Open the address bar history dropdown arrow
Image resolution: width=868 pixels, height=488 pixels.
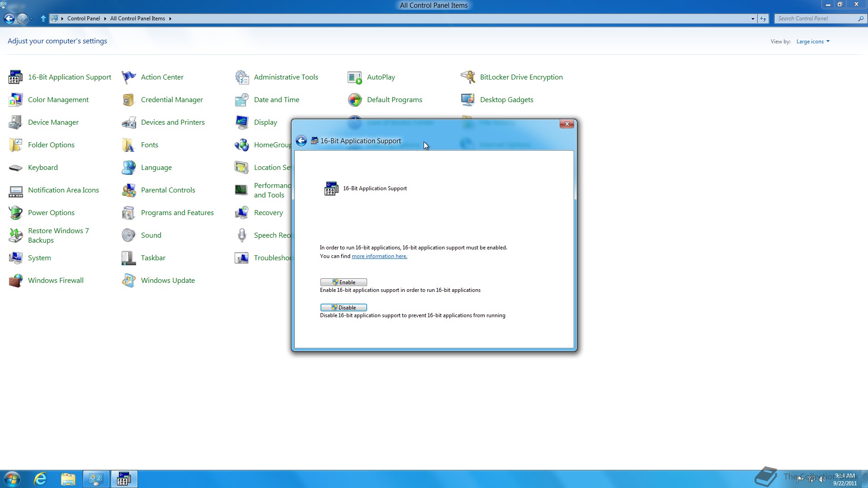pos(753,19)
